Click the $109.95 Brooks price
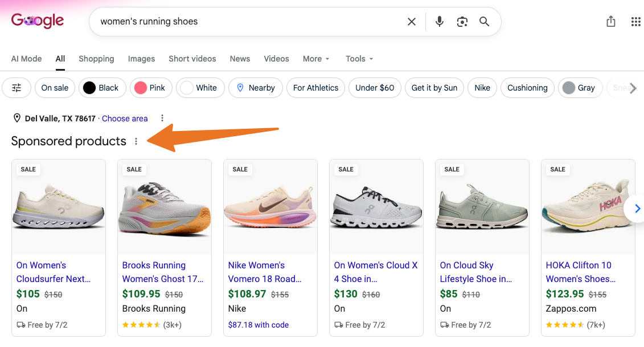 pos(141,294)
